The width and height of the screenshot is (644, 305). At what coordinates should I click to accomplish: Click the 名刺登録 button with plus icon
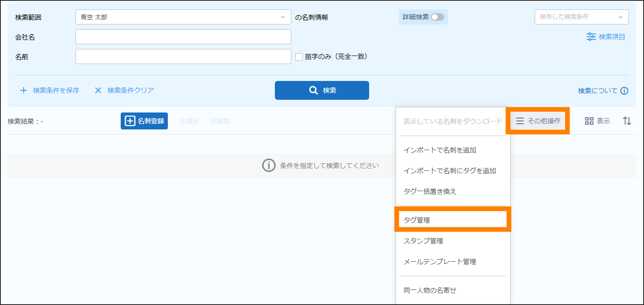tap(144, 121)
